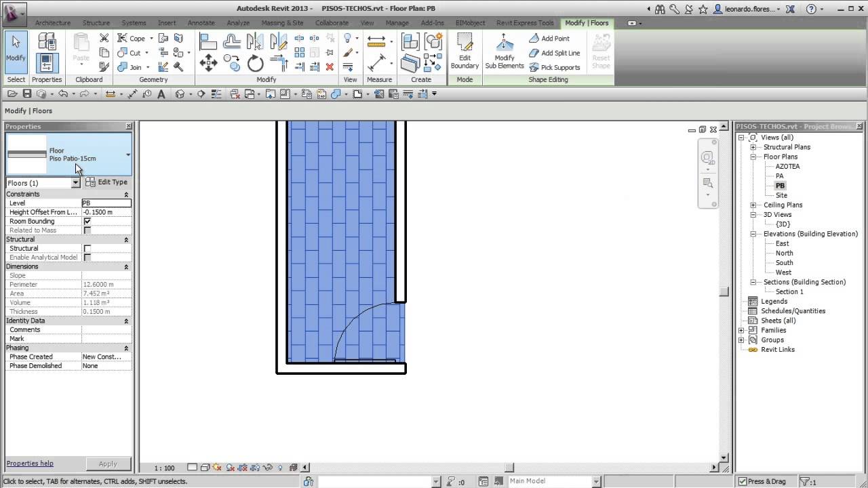Open the Massing & Site ribbon tab
The width and height of the screenshot is (868, 488).
pos(282,23)
